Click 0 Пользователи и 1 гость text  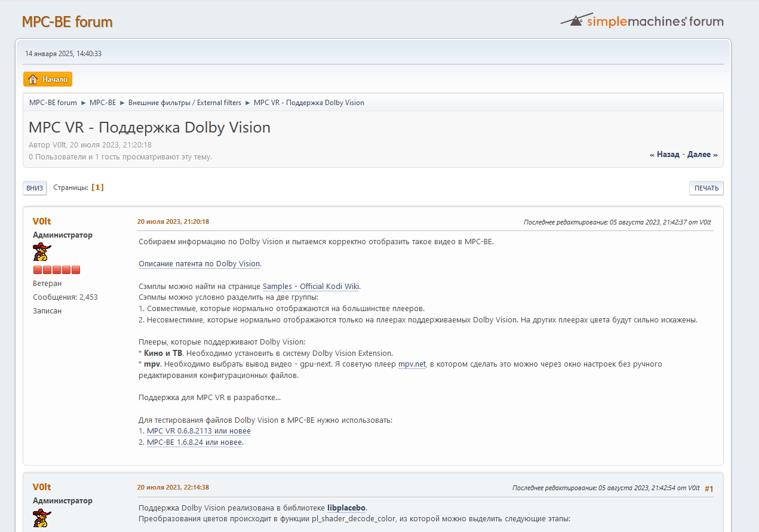click(x=121, y=157)
